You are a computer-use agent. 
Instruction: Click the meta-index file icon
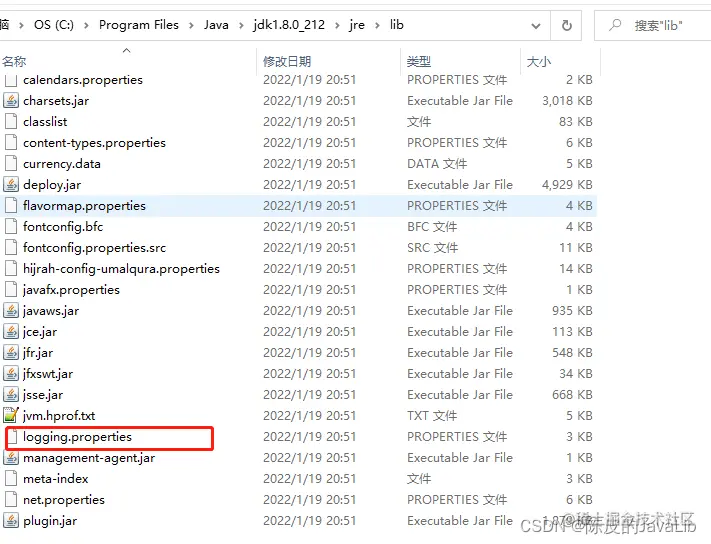[x=11, y=478]
